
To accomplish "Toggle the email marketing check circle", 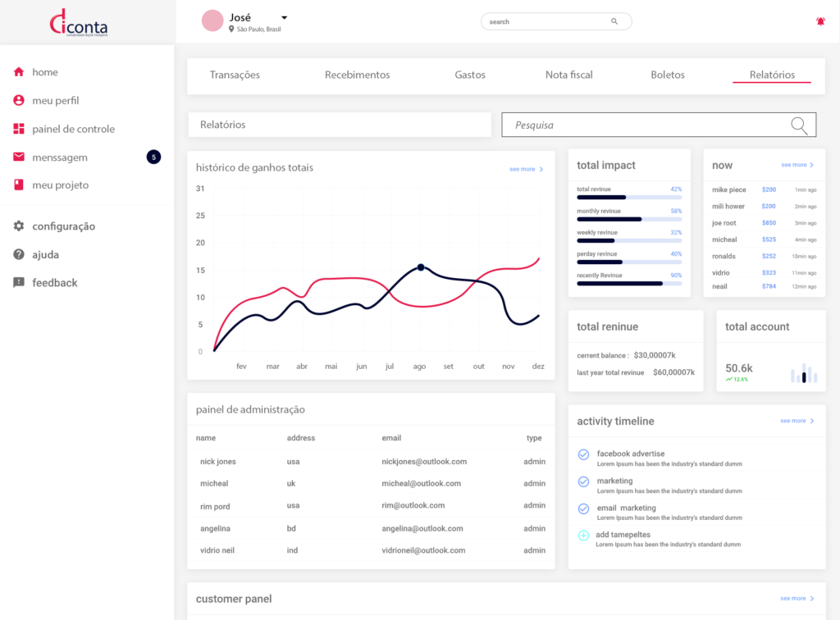I will 583,508.
